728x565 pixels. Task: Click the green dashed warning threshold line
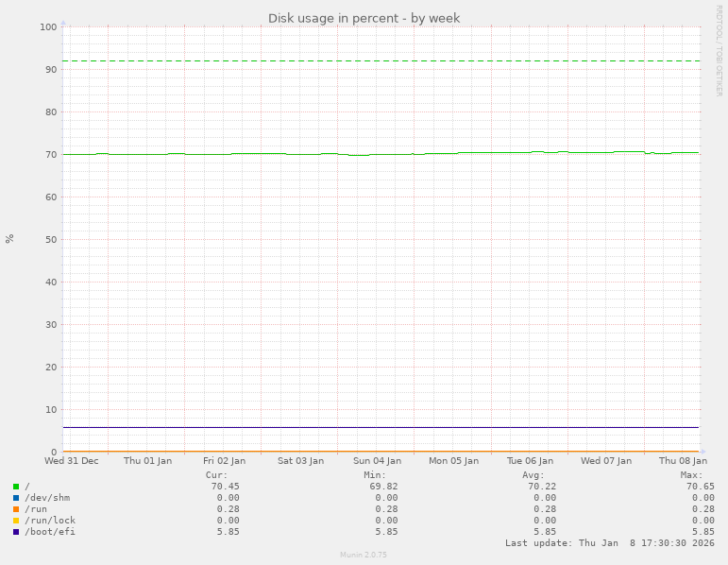pyautogui.click(x=381, y=60)
